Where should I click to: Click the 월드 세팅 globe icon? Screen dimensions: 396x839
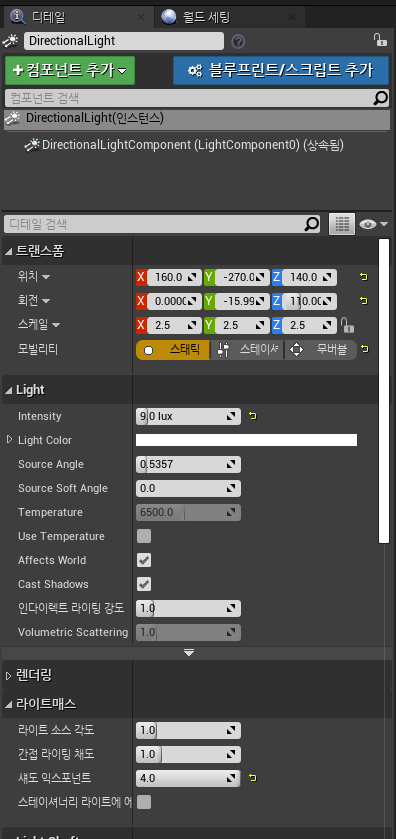169,17
